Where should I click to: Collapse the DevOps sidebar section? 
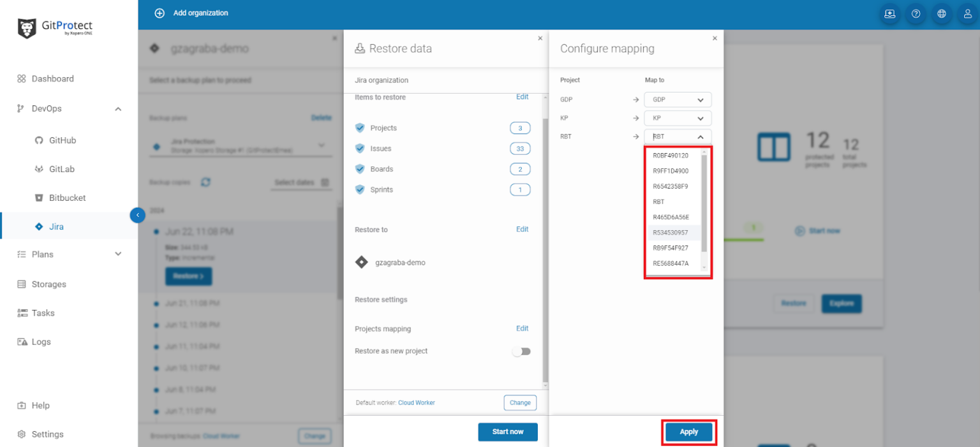coord(117,108)
